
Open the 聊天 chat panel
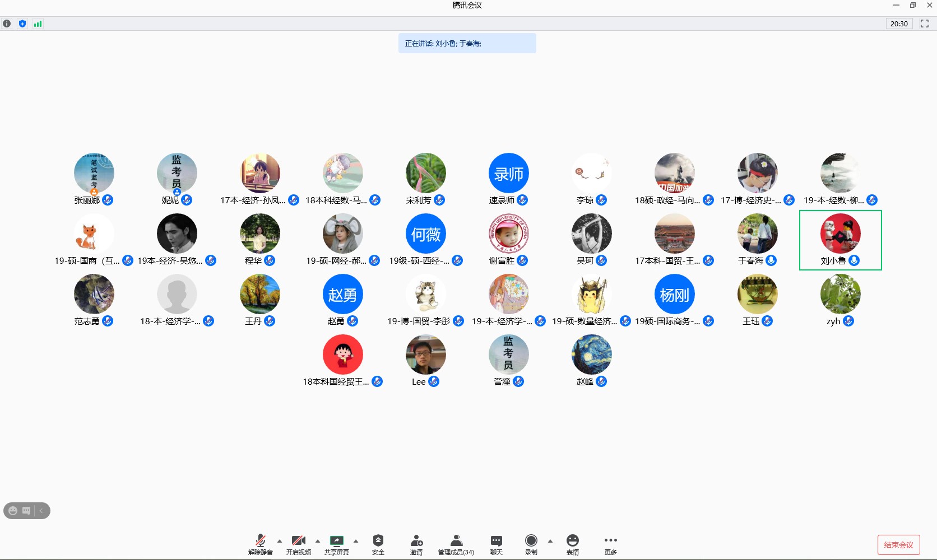point(497,544)
